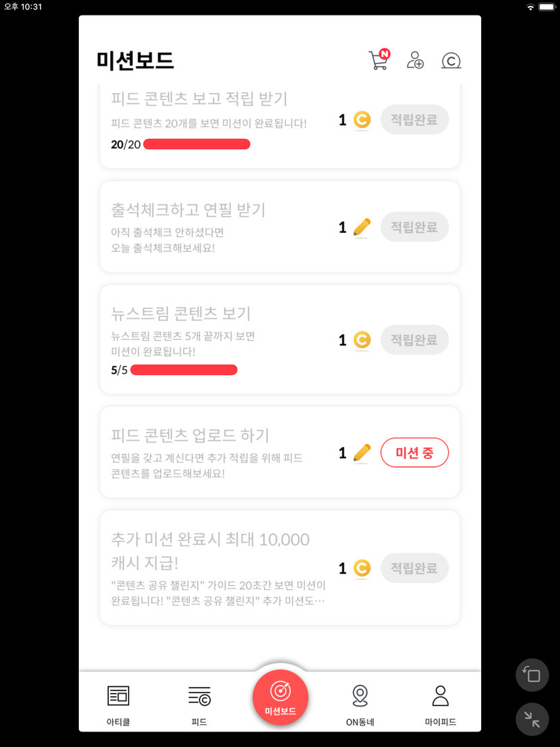Tap the add friend icon
The image size is (560, 747).
pos(415,61)
